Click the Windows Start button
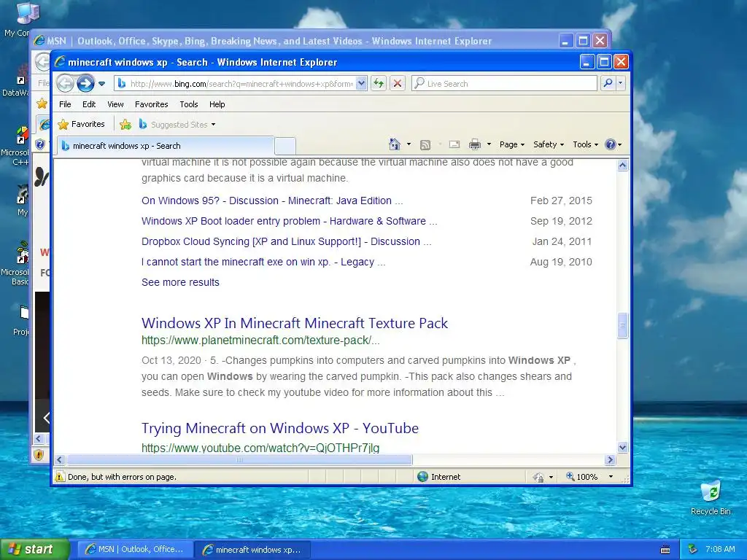This screenshot has width=747, height=560. tap(34, 550)
